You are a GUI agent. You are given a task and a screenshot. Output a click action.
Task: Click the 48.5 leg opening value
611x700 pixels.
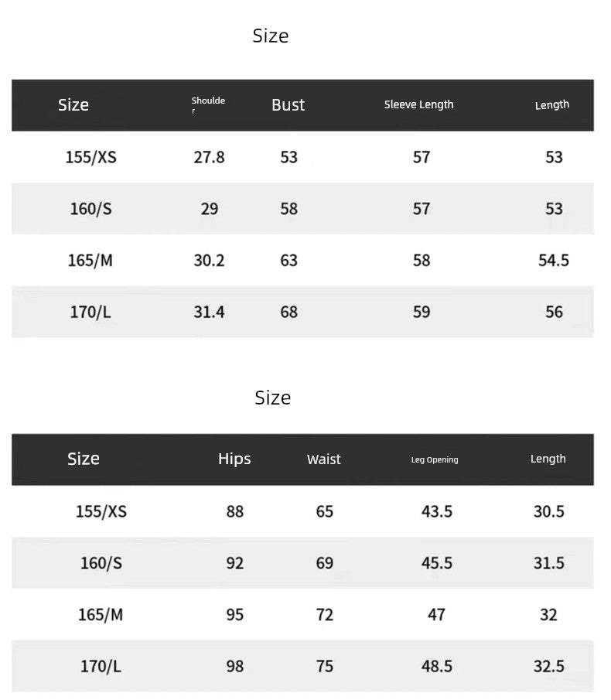[x=437, y=667]
